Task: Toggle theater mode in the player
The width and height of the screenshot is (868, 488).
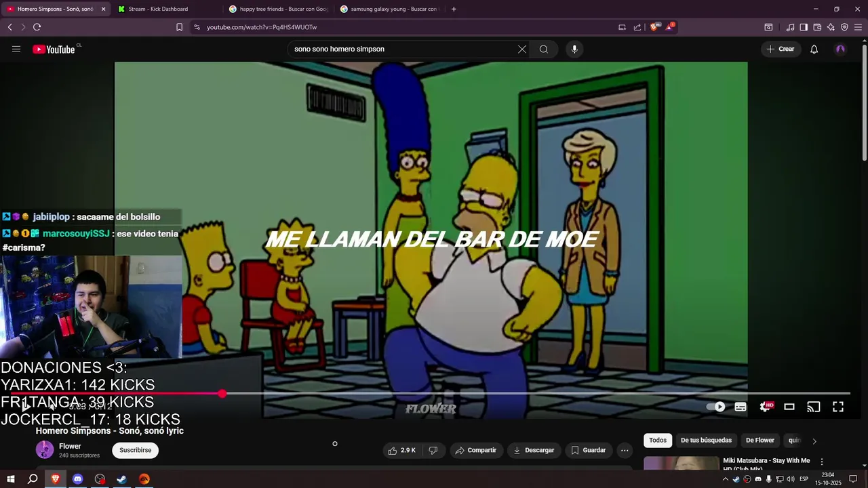Action: click(789, 407)
